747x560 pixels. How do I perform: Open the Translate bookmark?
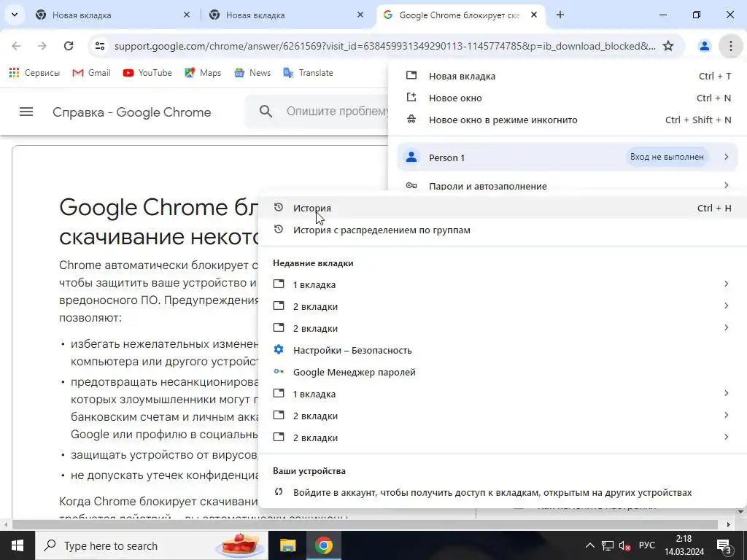pos(309,73)
